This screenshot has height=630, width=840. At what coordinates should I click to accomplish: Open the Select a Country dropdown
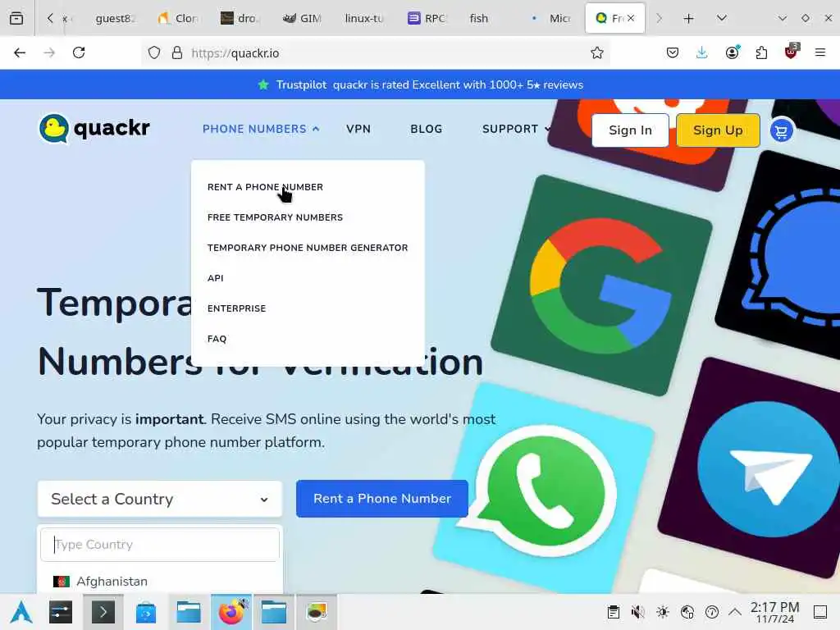click(x=160, y=499)
